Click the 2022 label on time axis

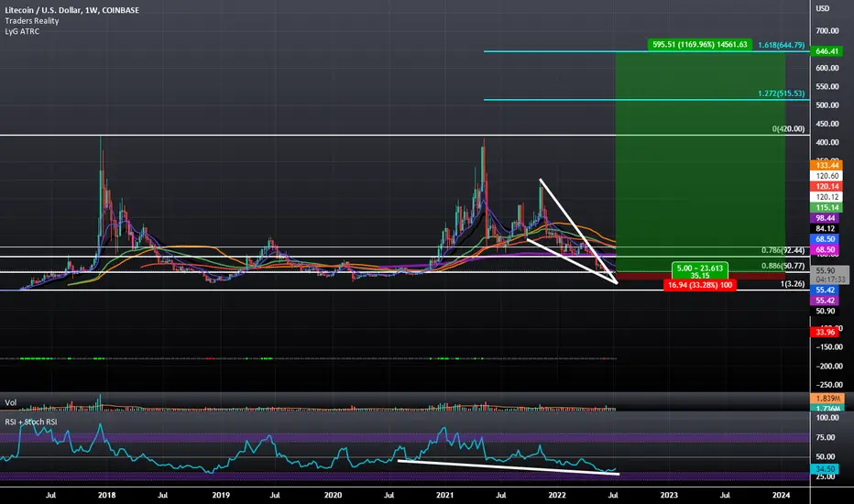[557, 495]
